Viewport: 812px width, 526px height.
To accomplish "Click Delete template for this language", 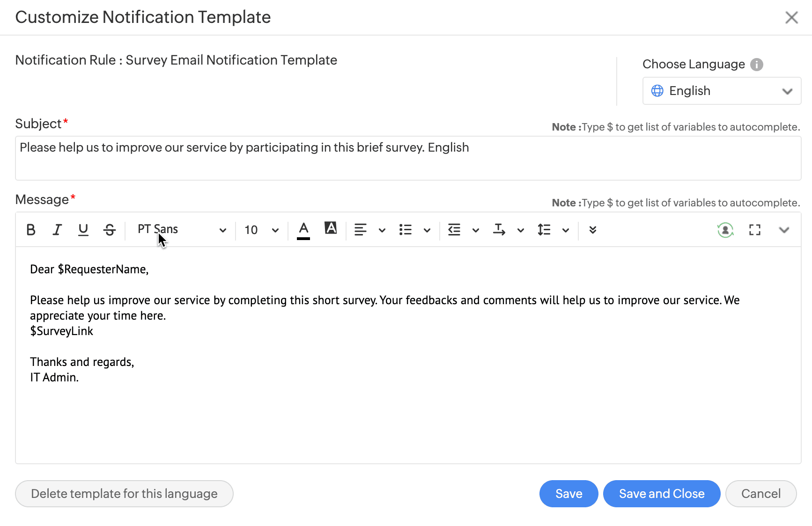I will [x=124, y=494].
